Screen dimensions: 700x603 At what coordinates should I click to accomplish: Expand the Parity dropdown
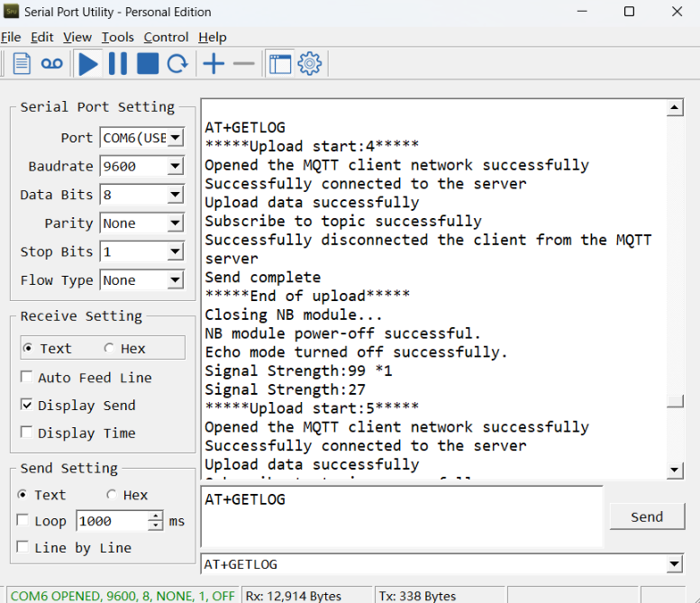176,224
